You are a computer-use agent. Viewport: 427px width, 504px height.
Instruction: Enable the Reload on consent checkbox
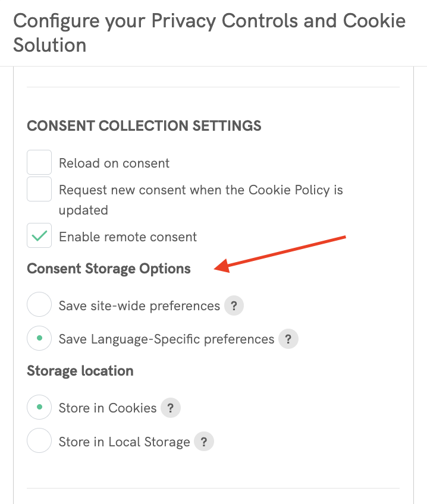point(39,162)
